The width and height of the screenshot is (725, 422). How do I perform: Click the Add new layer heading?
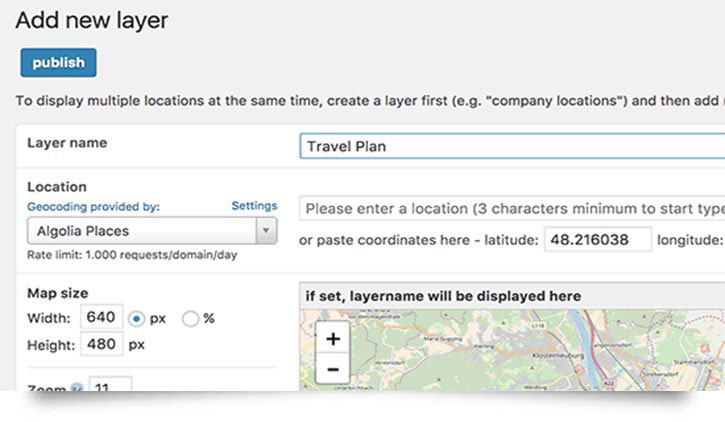tap(92, 20)
